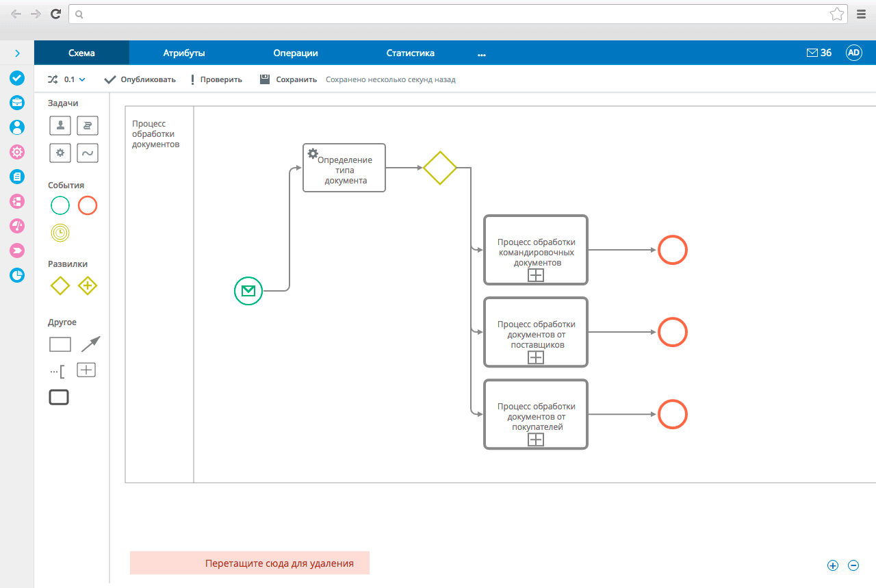This screenshot has width=876, height=588.
Task: Select the user task icon in palette
Action: pyautogui.click(x=60, y=125)
